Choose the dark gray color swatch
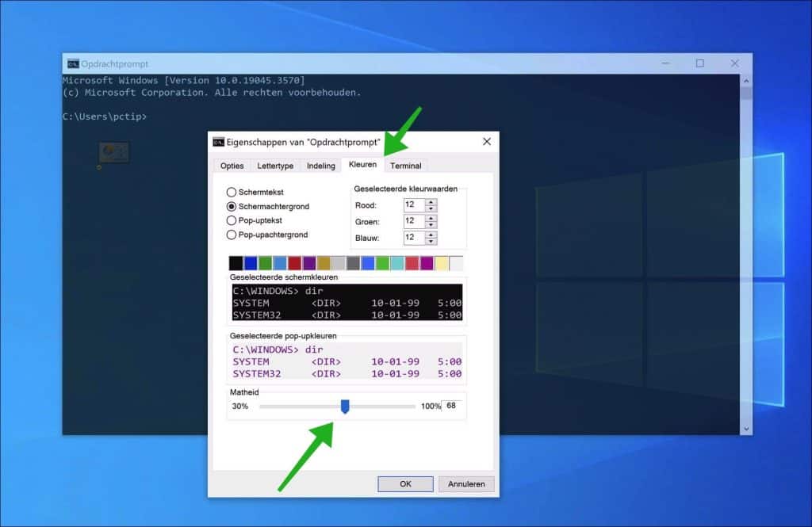This screenshot has height=527, width=812. (353, 263)
